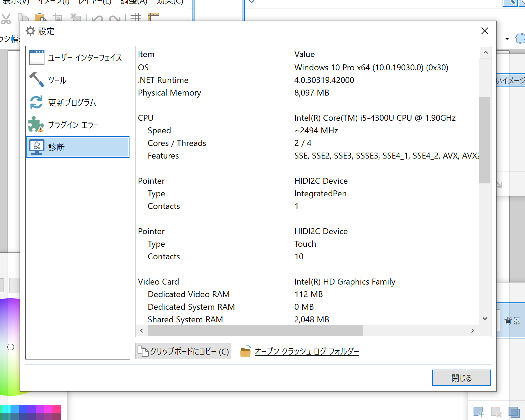The width and height of the screenshot is (525, 420).
Task: Select the 'Speed' row label
Action: tap(159, 131)
